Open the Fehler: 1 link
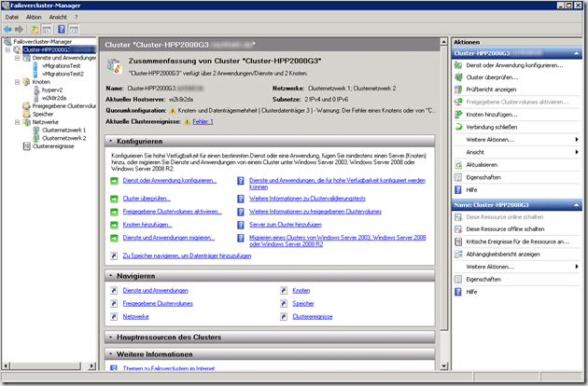The width and height of the screenshot is (588, 386). 203,122
